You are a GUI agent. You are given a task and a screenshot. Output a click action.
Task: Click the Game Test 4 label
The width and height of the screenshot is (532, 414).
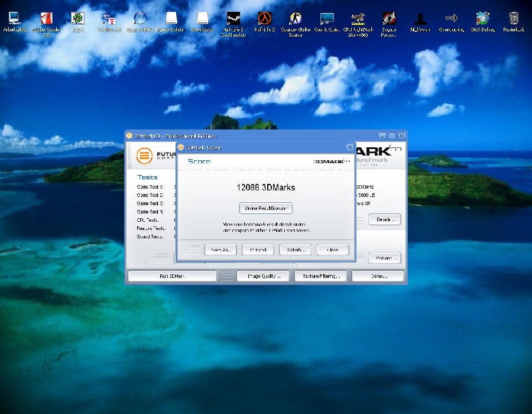click(150, 212)
